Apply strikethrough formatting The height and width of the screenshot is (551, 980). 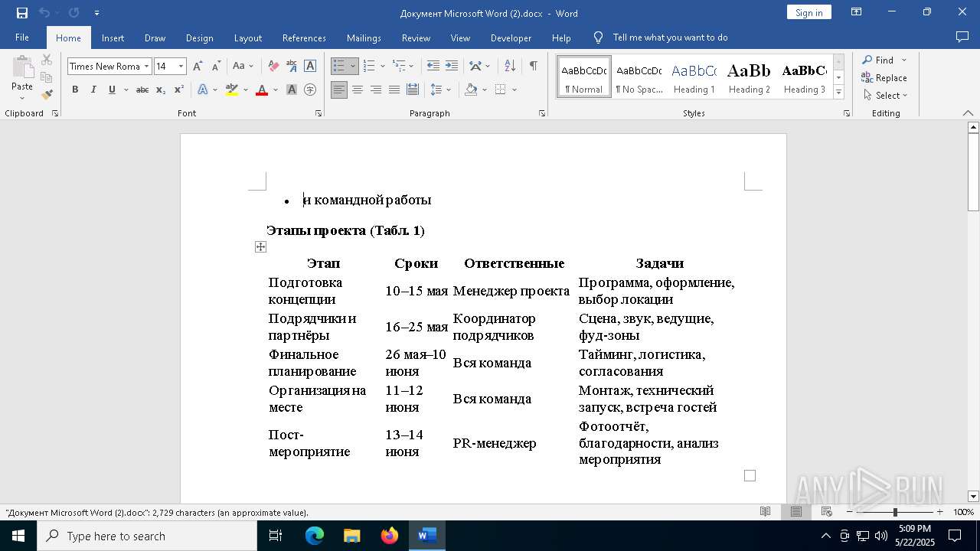point(142,90)
